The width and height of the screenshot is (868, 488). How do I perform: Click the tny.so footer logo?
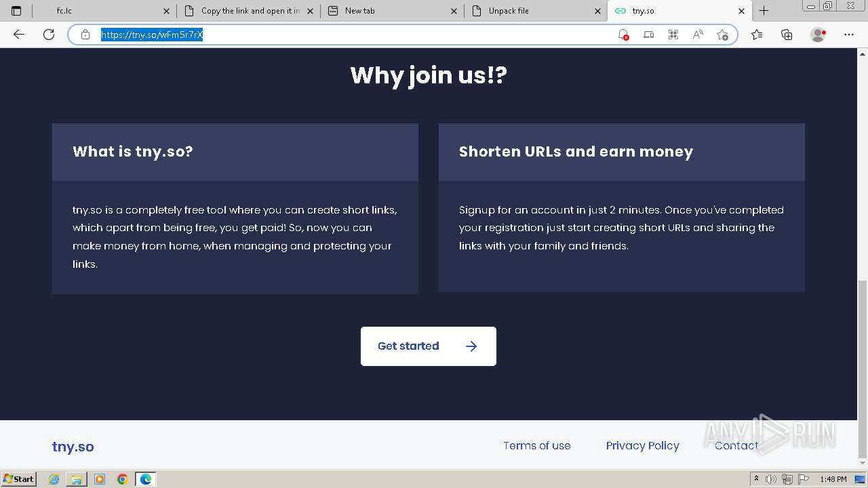click(73, 447)
